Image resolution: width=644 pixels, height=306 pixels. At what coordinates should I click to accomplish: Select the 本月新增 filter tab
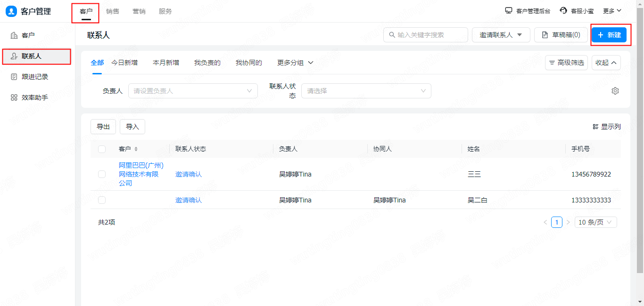coord(166,63)
